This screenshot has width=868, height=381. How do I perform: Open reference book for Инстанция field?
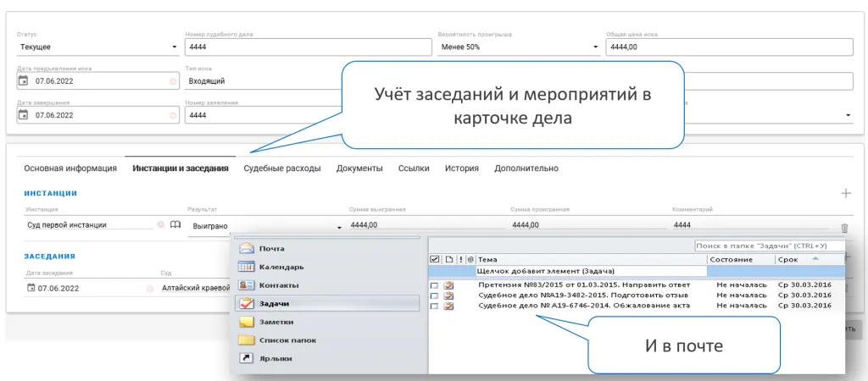175,225
